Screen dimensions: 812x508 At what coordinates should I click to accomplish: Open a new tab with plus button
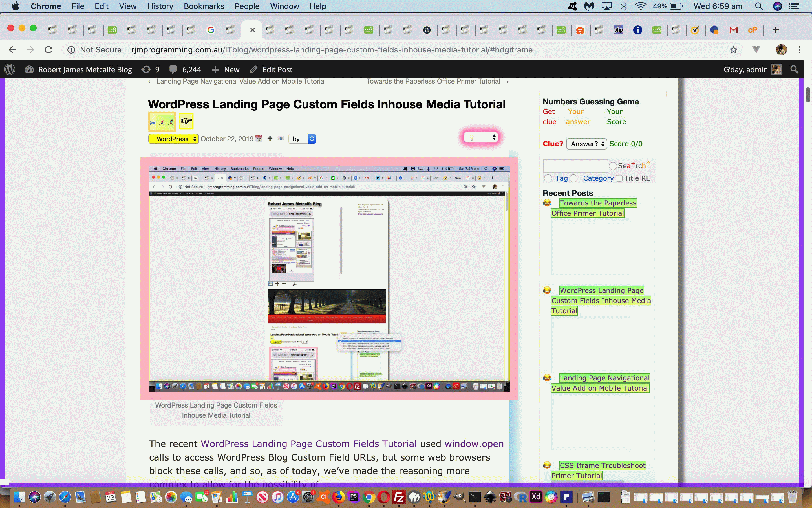coord(775,30)
